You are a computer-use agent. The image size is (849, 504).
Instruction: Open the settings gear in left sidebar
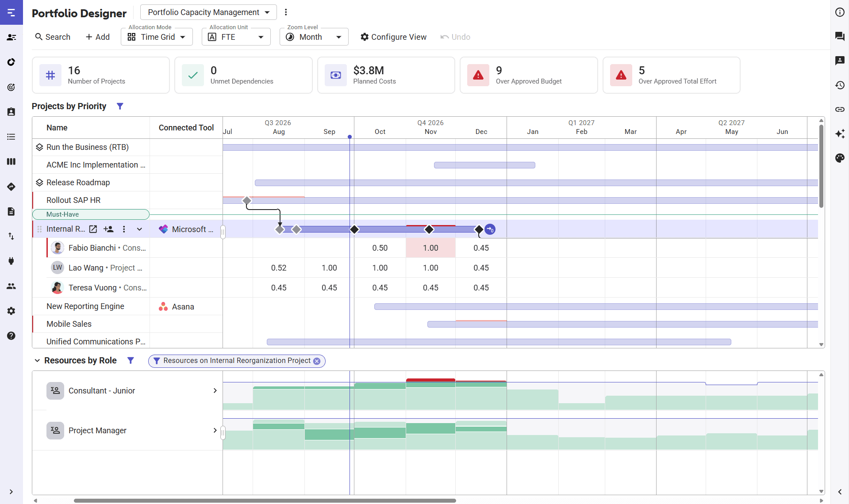(12, 311)
